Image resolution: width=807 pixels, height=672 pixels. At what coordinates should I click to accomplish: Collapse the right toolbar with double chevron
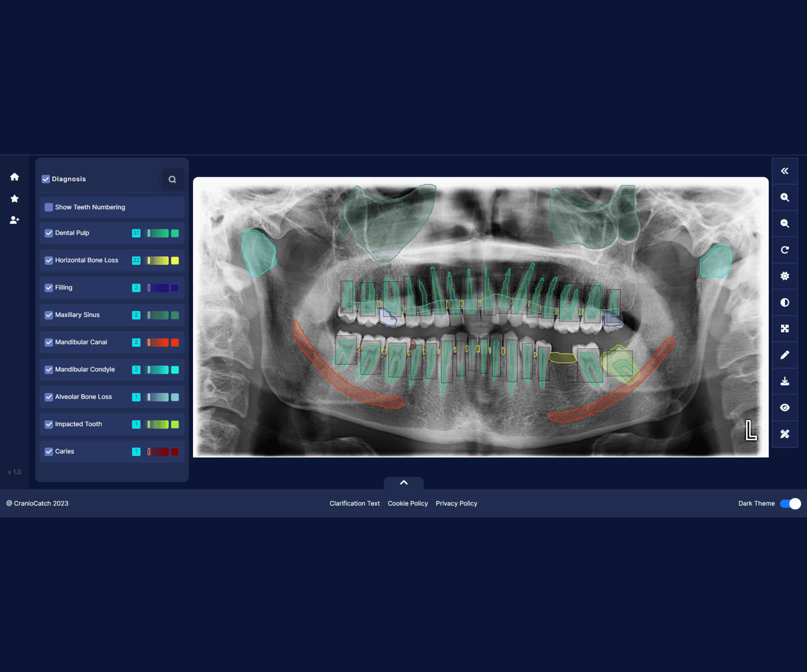point(785,171)
